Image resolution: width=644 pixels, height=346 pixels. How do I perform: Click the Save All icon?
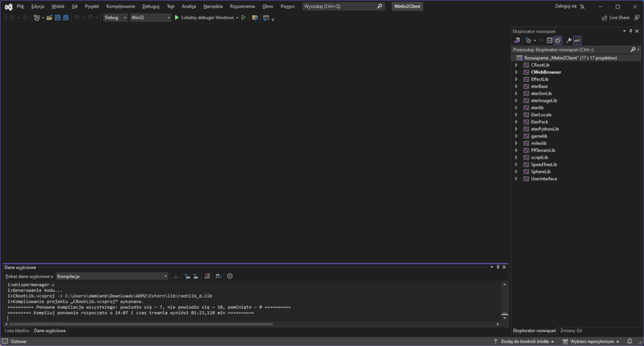click(x=66, y=17)
